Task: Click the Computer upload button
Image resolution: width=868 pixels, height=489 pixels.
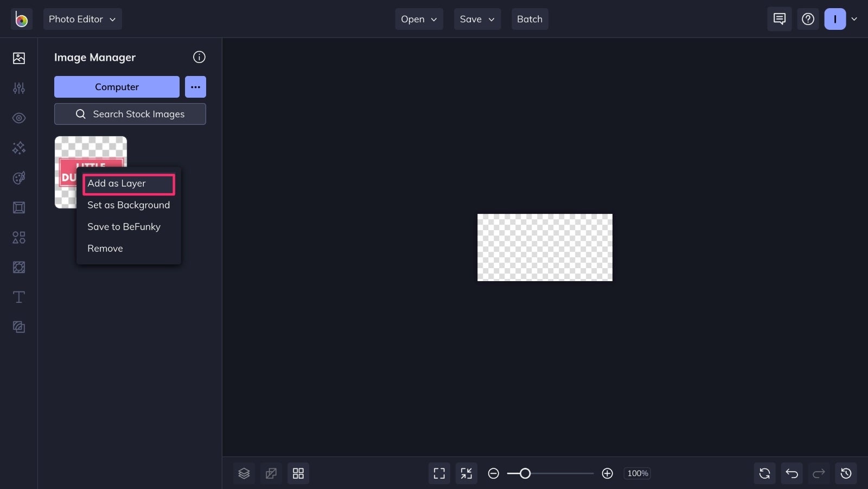Action: click(x=117, y=87)
